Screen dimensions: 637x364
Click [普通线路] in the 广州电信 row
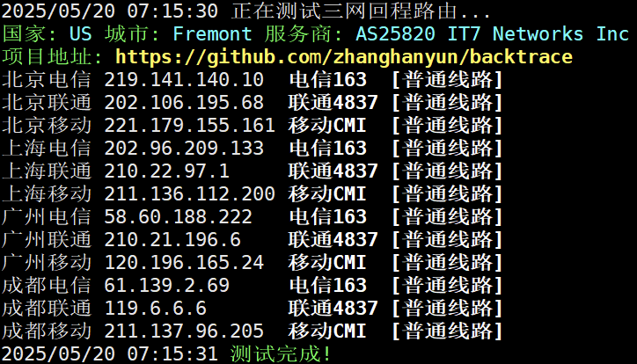[447, 216]
